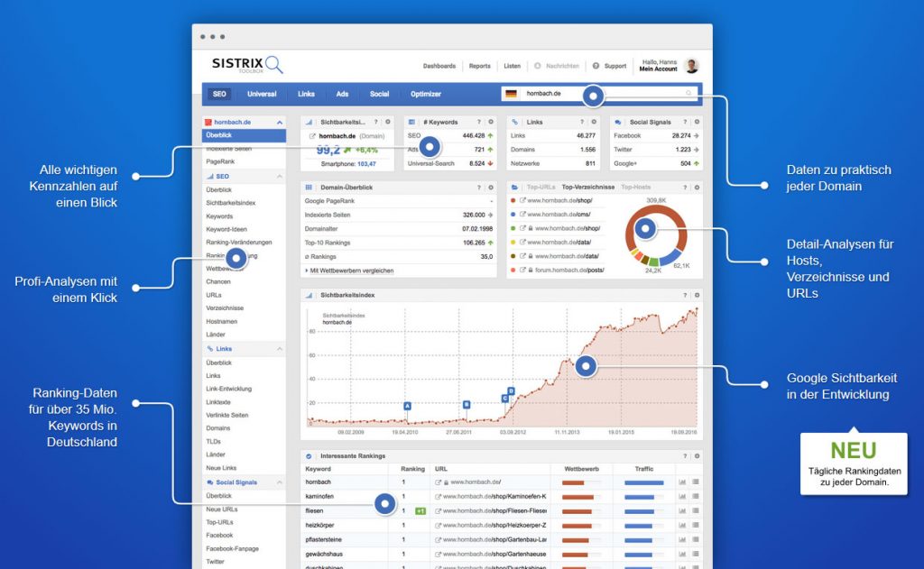Open the Hallo, Hanns profile avatar

tap(691, 65)
